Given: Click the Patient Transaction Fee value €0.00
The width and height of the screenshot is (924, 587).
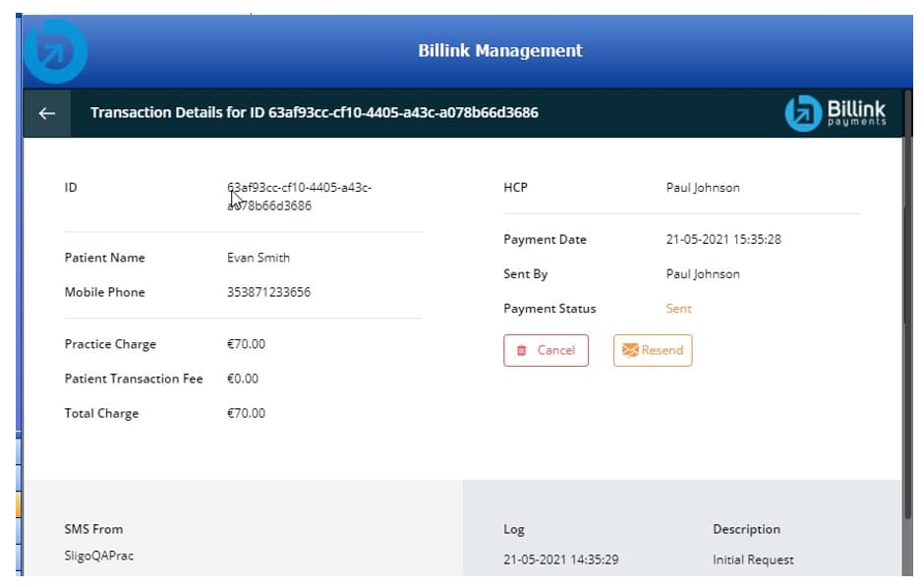Looking at the screenshot, I should [x=243, y=379].
